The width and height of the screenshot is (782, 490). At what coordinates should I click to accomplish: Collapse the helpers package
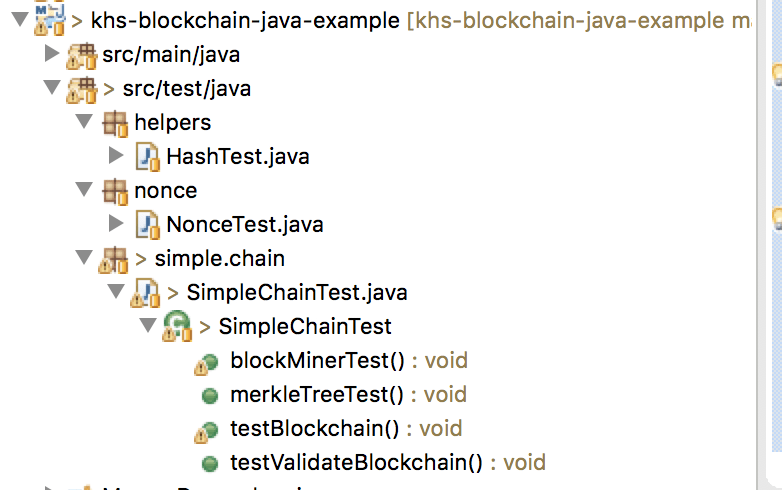pos(84,121)
